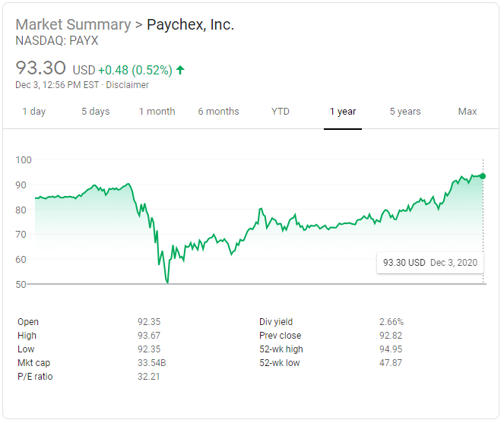This screenshot has height=423, width=504.
Task: Select the 1 day tab
Action: pyautogui.click(x=33, y=112)
